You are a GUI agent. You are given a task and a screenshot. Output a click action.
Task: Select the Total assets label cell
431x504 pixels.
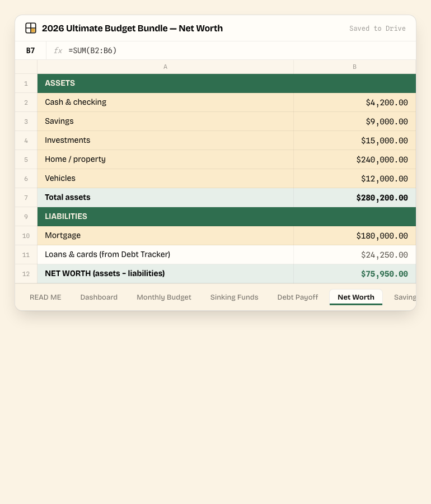pos(165,197)
